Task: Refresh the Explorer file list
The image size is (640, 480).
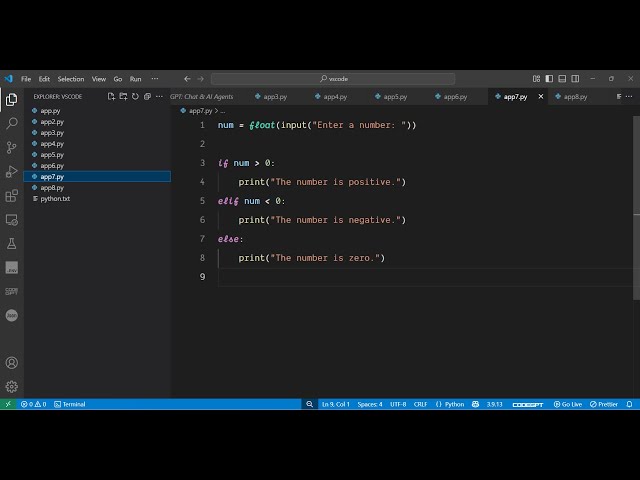Action: (135, 97)
